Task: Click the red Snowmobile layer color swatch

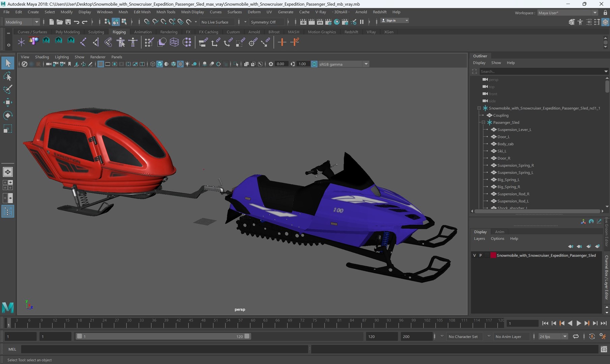Action: click(x=493, y=255)
